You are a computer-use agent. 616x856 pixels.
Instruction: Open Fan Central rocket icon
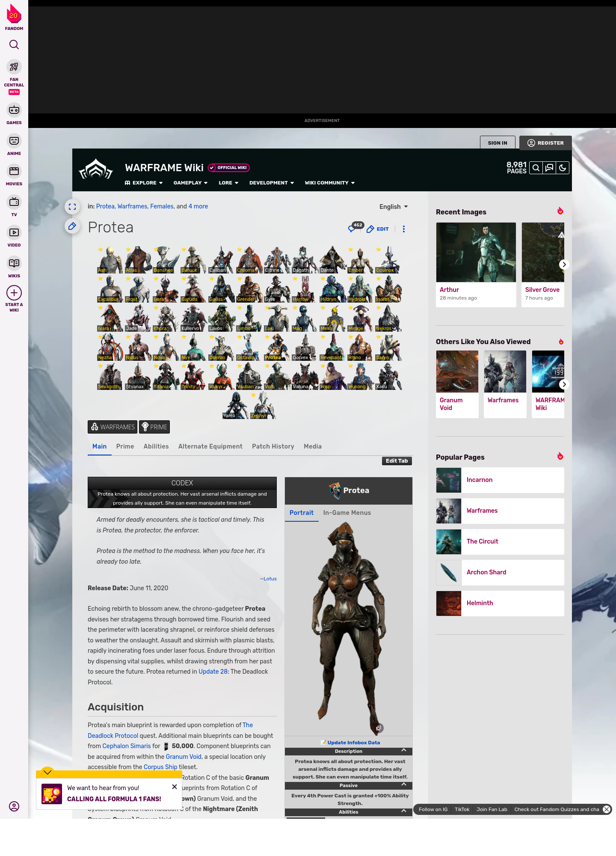(14, 67)
